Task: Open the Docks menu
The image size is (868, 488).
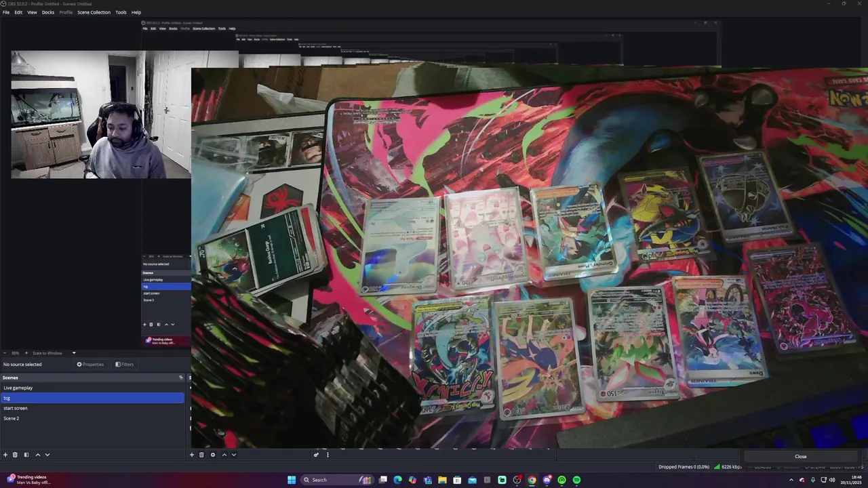Action: 48,12
